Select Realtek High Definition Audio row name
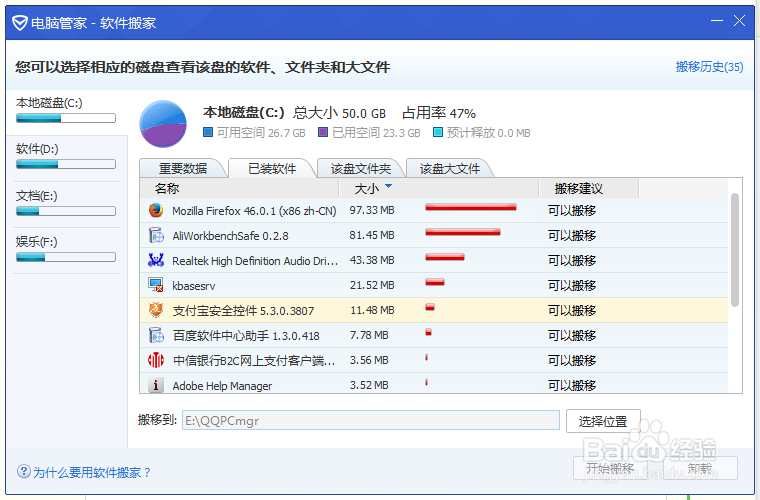 tap(255, 261)
